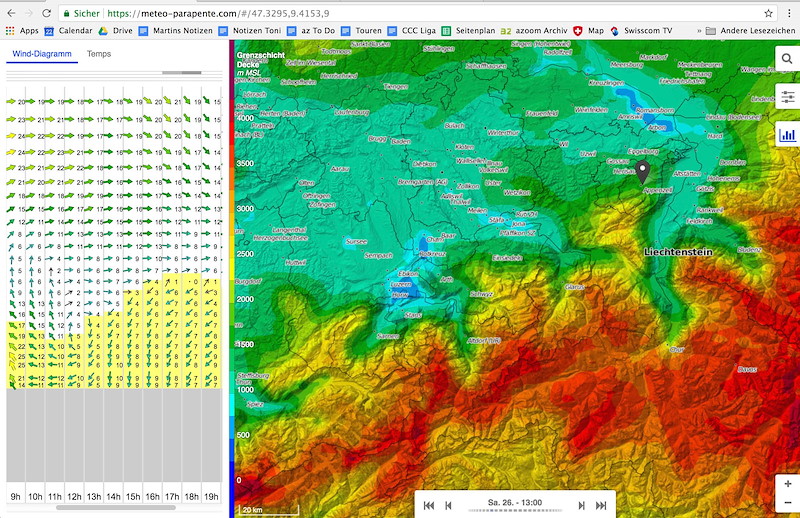Screen dimensions: 800x518
Task: Open the CCC Liga bookmark
Action: (412, 31)
